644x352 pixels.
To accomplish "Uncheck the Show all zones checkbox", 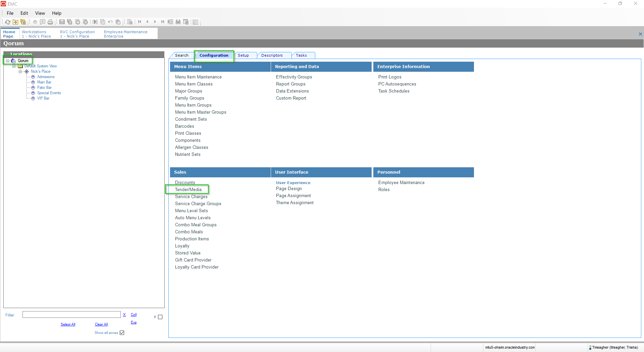I will click(x=122, y=333).
